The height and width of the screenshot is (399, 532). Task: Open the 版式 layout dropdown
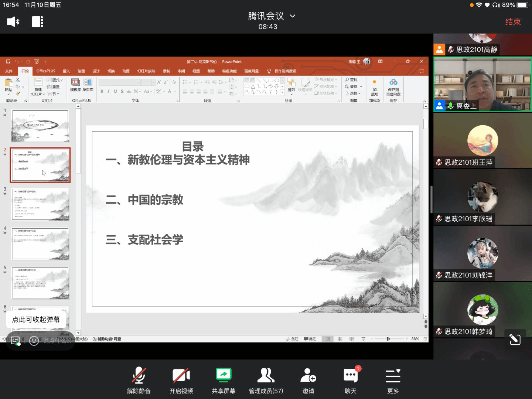tap(55, 80)
